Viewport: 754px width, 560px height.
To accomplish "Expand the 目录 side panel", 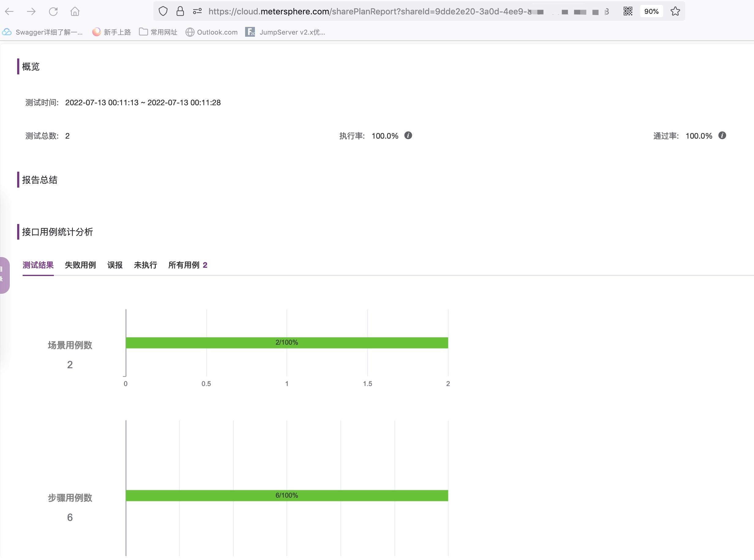I will click(x=4, y=274).
